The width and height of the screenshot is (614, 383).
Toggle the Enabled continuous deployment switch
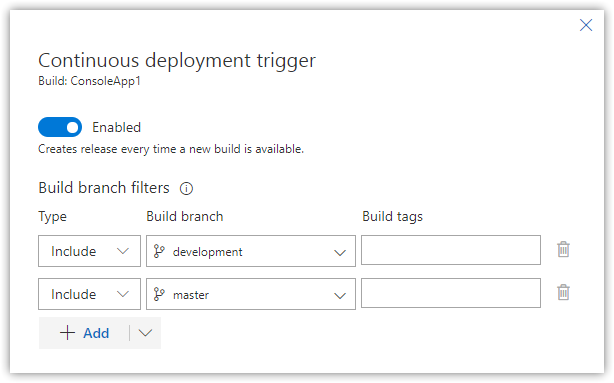60,127
